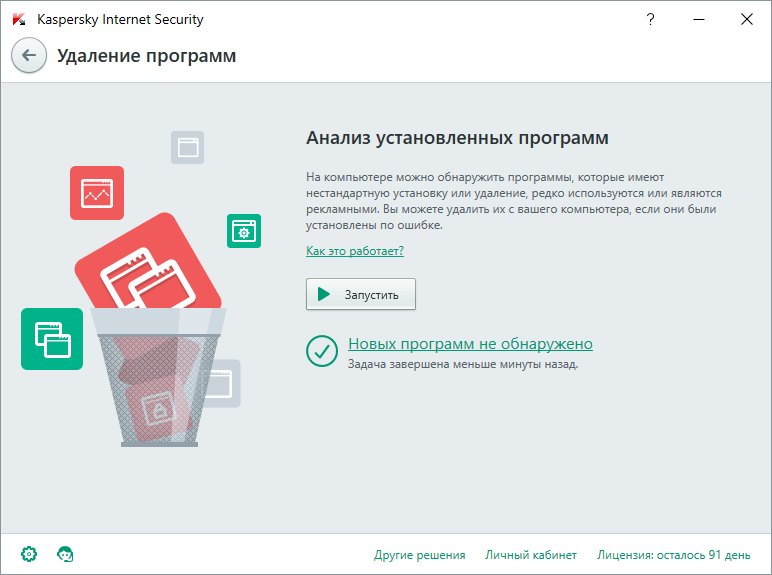Close the Kaspersky window
The width and height of the screenshot is (772, 575).
coord(746,19)
